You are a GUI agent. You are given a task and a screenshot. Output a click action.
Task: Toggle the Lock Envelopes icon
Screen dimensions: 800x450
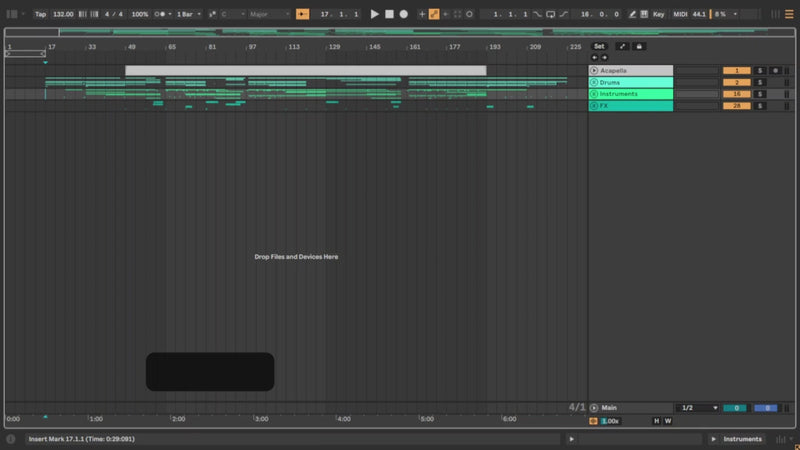[640, 46]
